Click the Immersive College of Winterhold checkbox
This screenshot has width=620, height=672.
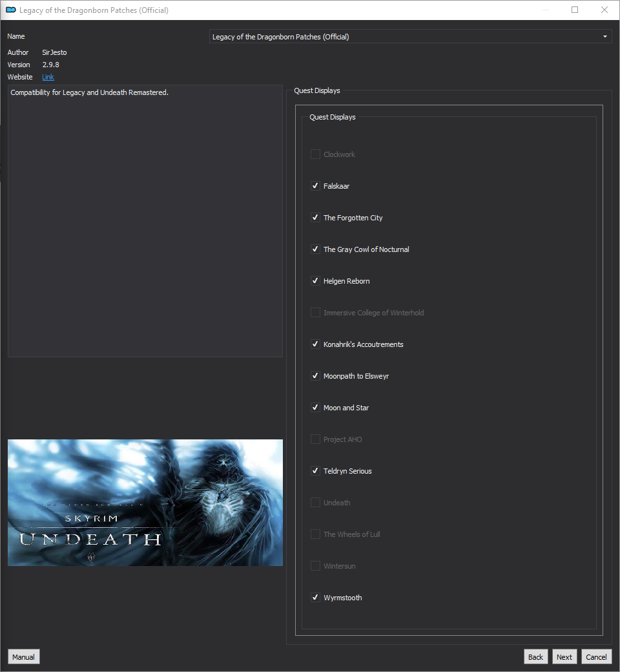[x=315, y=313]
